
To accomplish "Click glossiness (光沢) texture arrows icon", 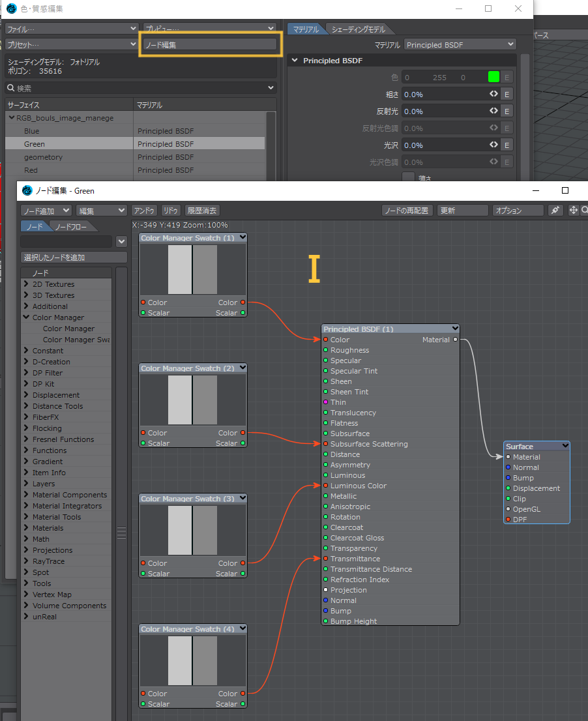I will (493, 145).
